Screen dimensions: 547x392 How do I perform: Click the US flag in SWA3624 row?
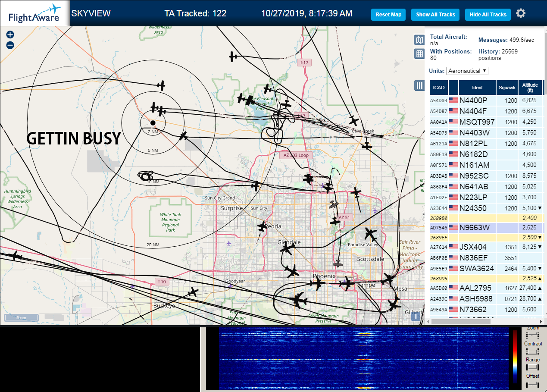[x=453, y=268]
